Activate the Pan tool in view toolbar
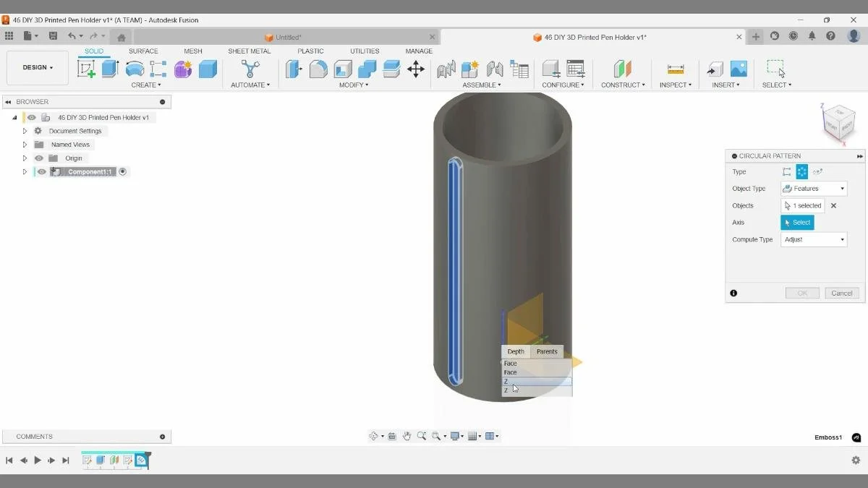The image size is (868, 488). click(x=407, y=435)
